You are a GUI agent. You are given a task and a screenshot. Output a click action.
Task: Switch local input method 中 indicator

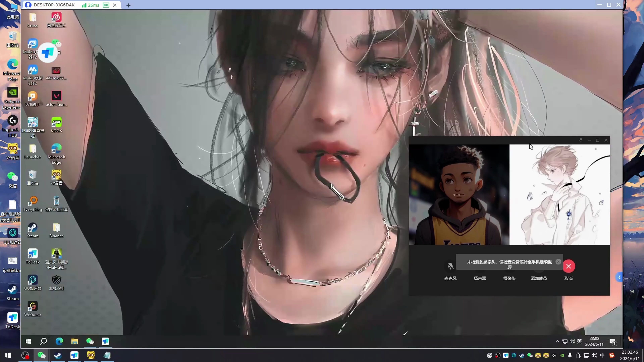click(x=602, y=355)
